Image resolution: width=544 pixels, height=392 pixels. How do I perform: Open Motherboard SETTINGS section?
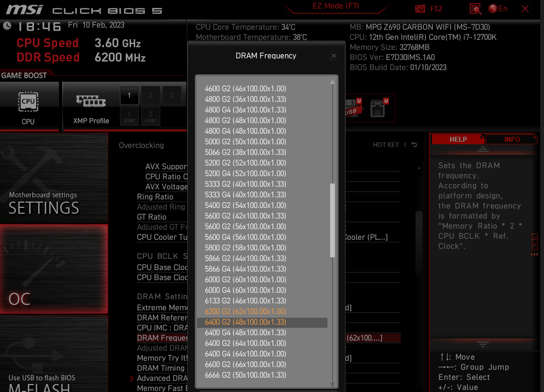(54, 178)
